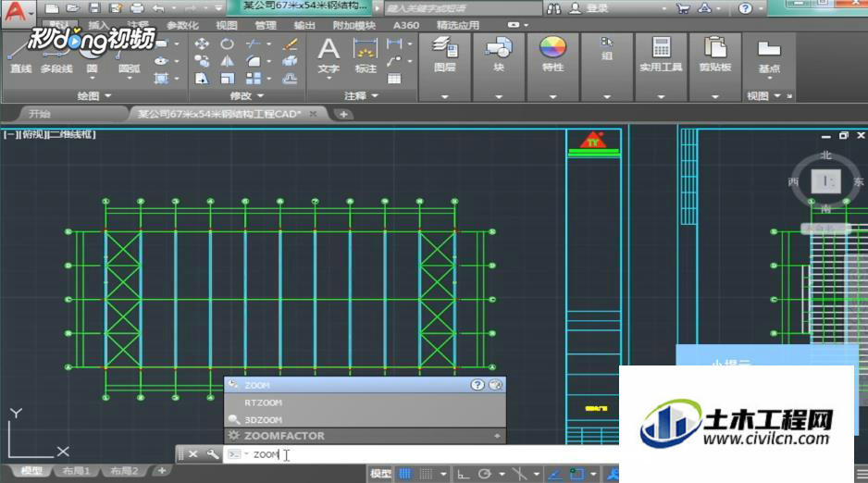Click the Save quick-access icon
This screenshot has height=483, width=868.
click(94, 8)
